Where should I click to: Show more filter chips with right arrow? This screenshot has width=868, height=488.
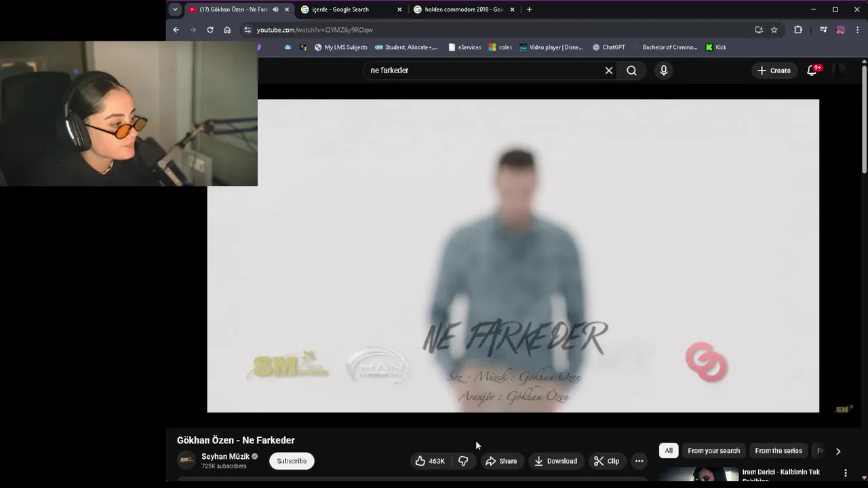(838, 451)
